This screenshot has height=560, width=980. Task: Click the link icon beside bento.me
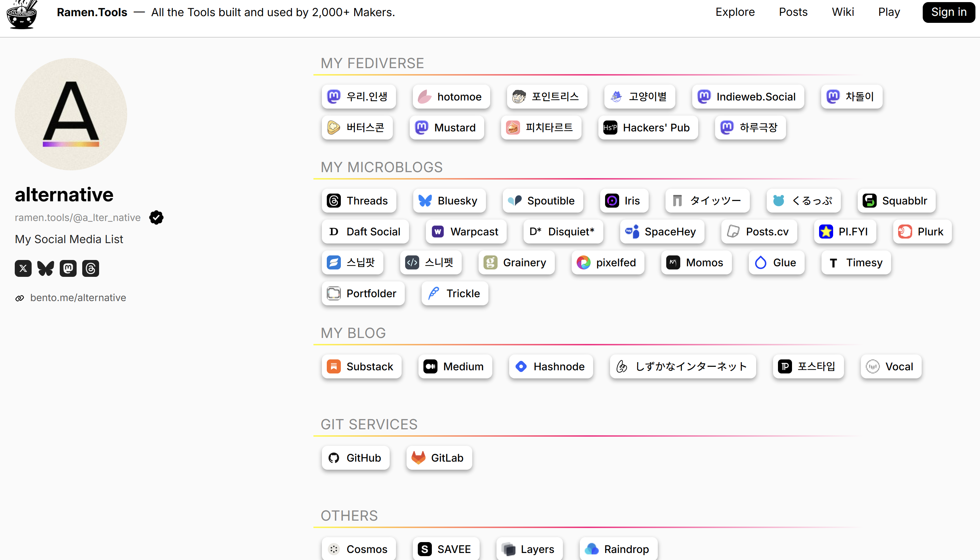[x=20, y=298]
